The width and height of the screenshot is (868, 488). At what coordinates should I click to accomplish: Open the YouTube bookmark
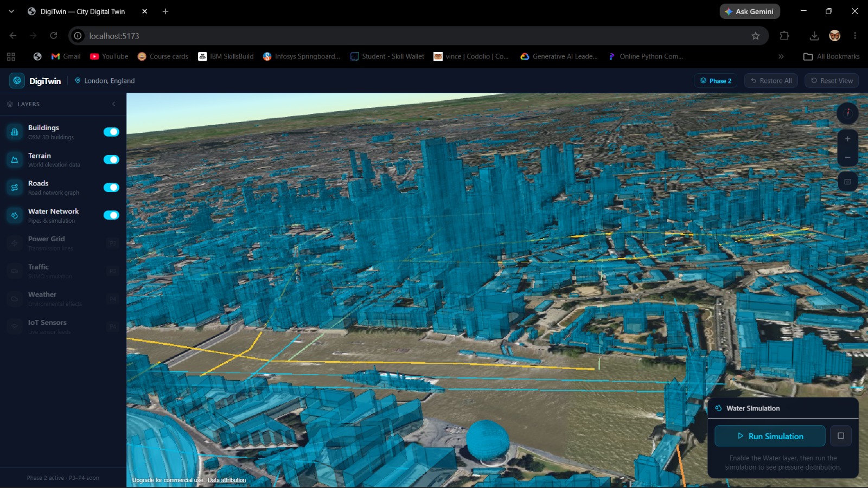tap(109, 56)
